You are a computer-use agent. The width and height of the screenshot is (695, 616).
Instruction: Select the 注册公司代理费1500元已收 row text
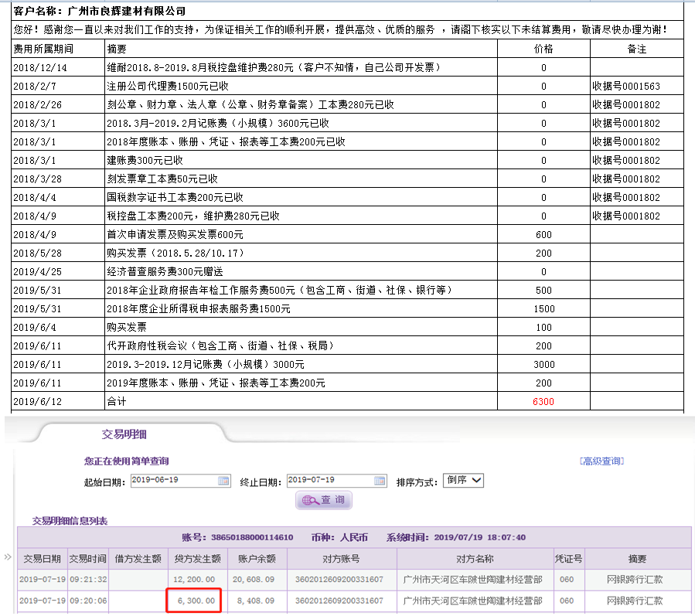[168, 87]
